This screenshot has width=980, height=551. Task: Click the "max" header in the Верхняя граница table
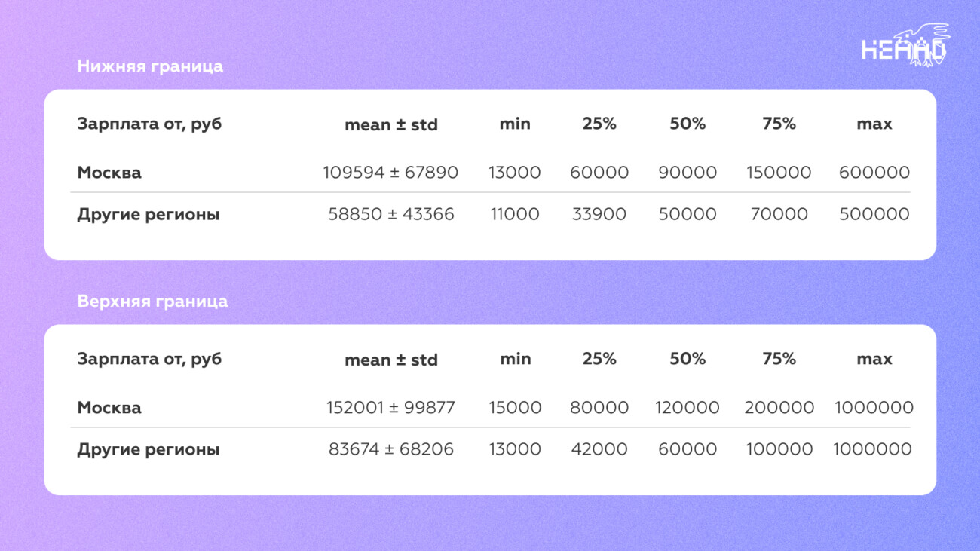coord(874,360)
